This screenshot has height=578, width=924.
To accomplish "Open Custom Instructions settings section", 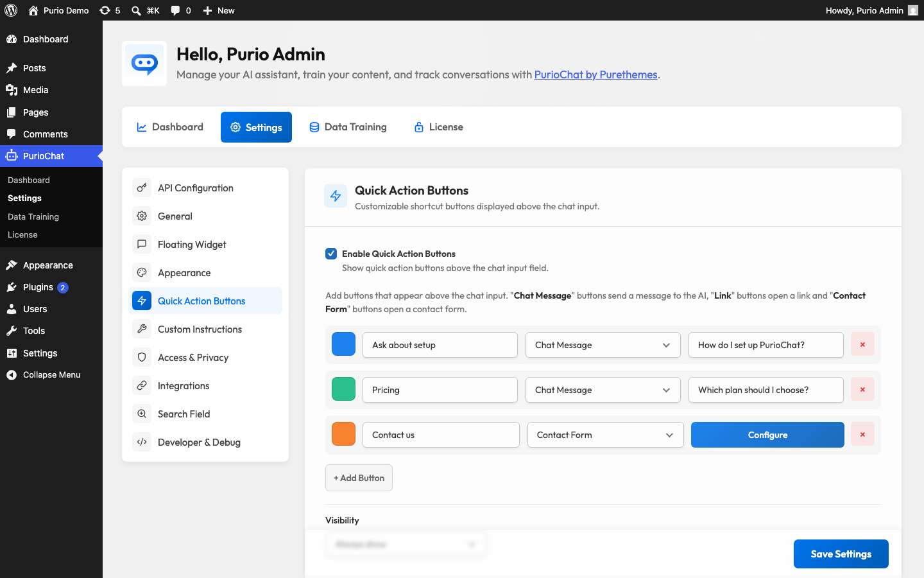I will click(205, 329).
